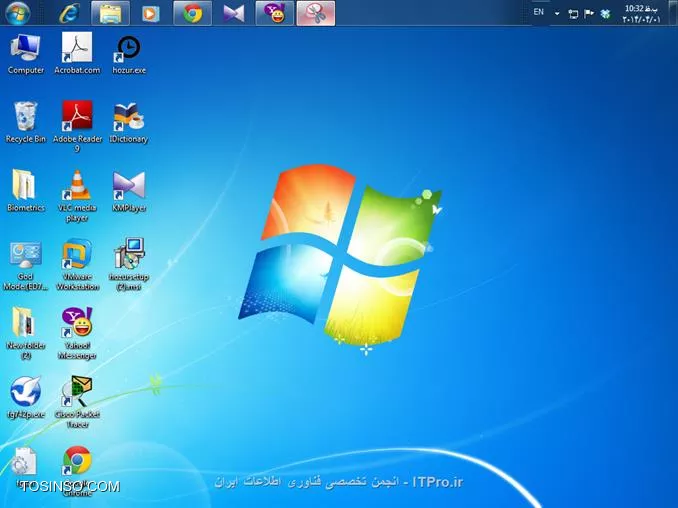Select the Computer desktop icon
678x508 pixels.
(26, 54)
